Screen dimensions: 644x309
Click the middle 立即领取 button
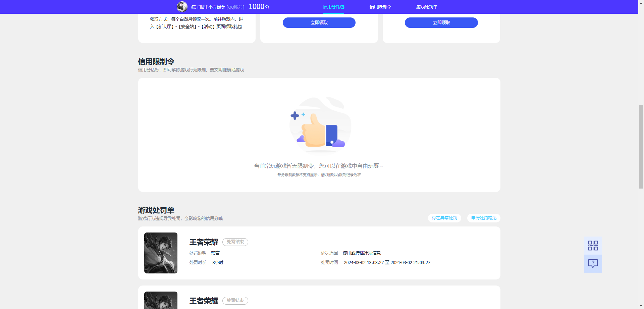click(x=319, y=22)
